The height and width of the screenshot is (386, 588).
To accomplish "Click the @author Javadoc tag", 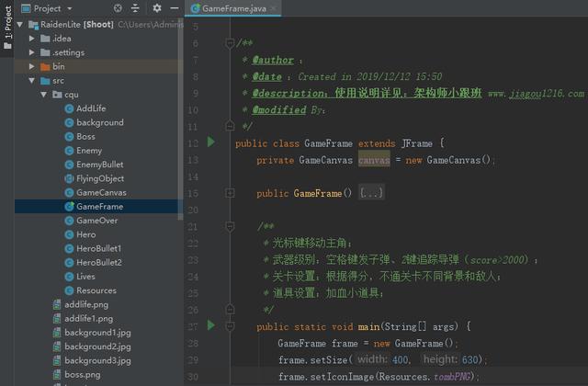I will click(273, 60).
